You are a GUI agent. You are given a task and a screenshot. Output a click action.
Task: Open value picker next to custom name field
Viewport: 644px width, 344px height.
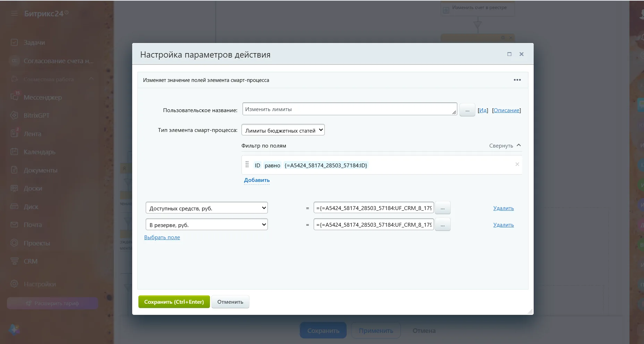click(x=467, y=110)
